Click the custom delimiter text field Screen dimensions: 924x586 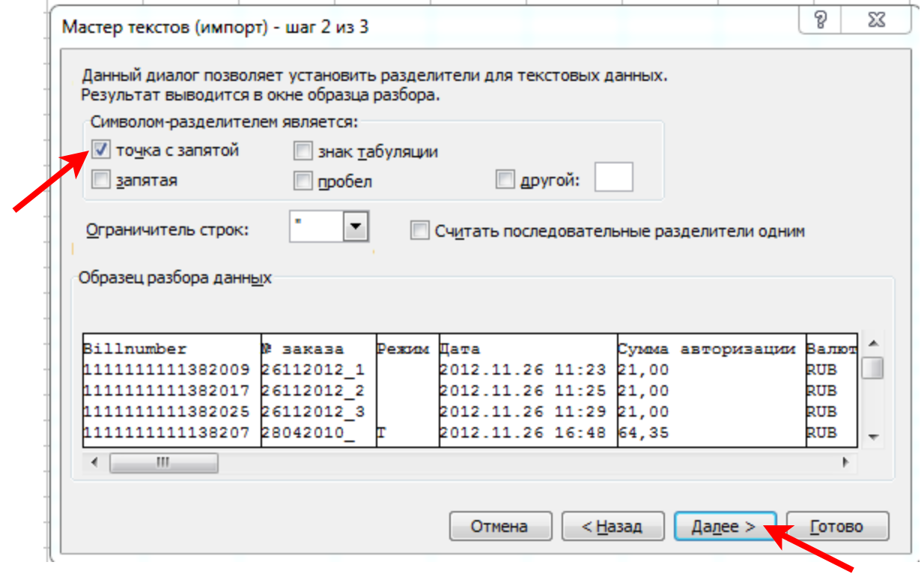coord(613,178)
